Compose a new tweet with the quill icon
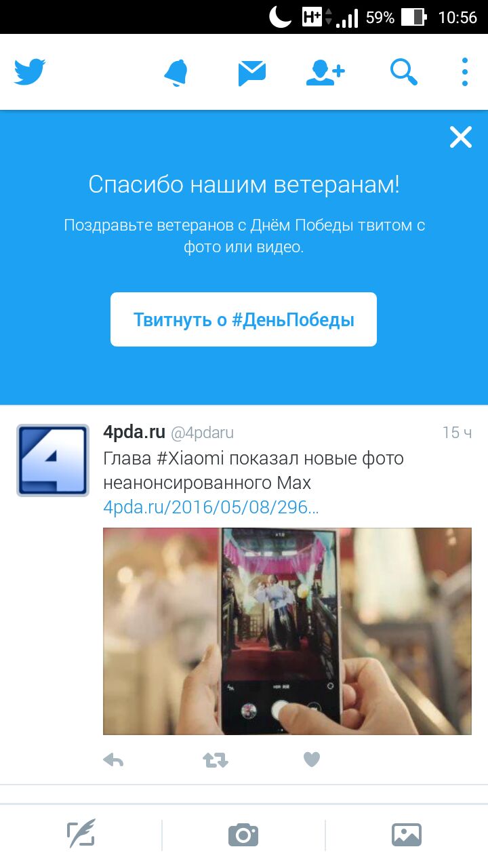This screenshot has height=868, width=488. click(81, 834)
